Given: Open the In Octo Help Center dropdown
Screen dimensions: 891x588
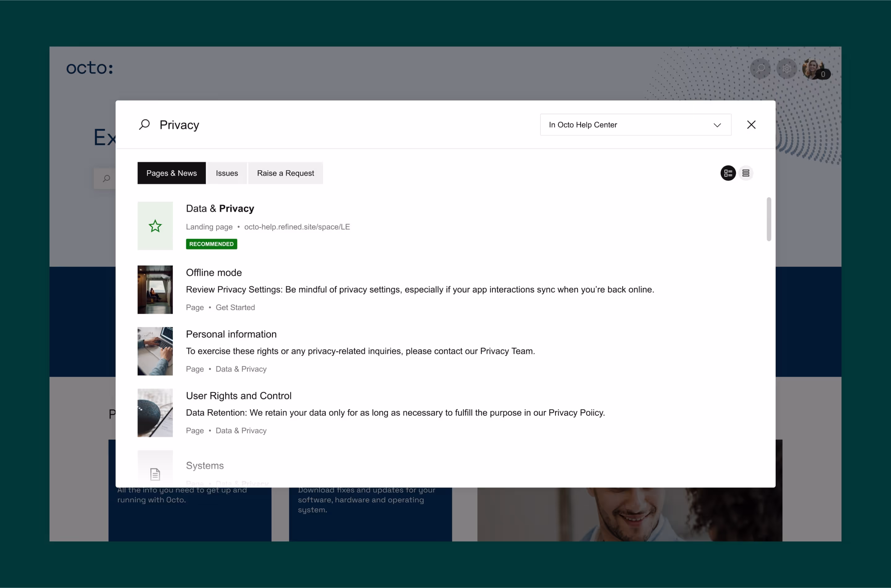Looking at the screenshot, I should (636, 125).
